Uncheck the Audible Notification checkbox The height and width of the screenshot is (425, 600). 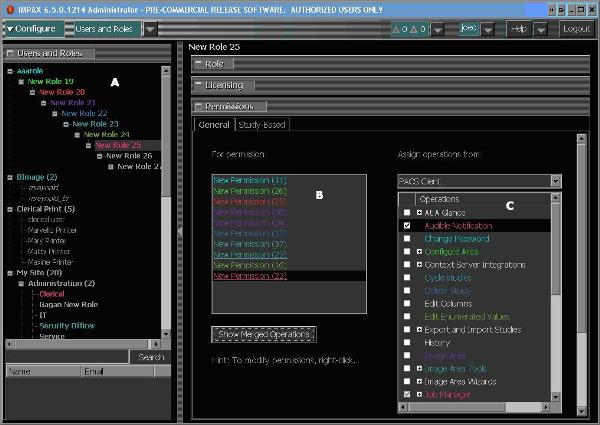[x=405, y=226]
